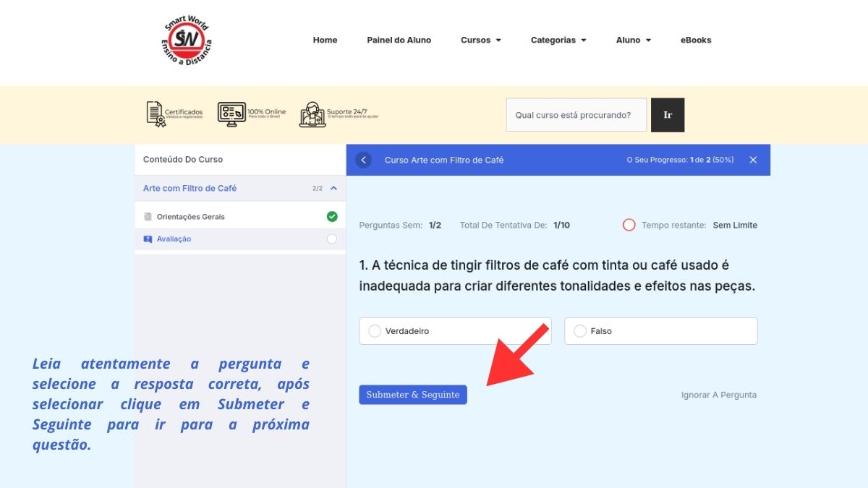Click the Suporte 24/7 headset icon

312,114
